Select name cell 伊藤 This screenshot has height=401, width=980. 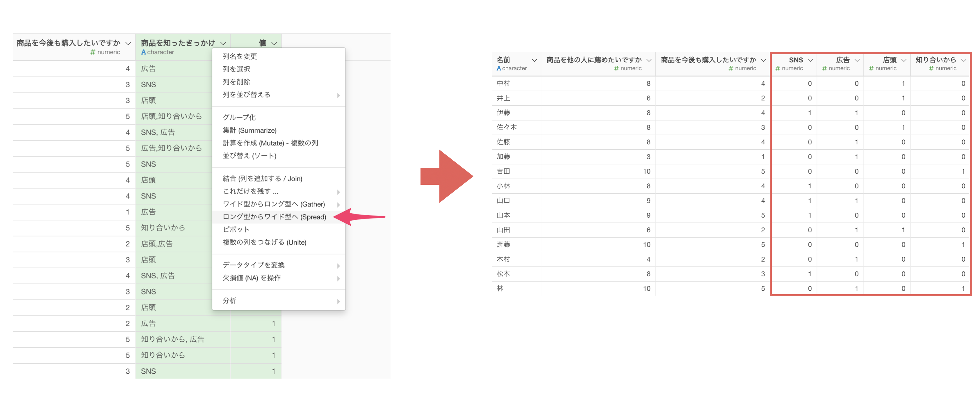503,113
